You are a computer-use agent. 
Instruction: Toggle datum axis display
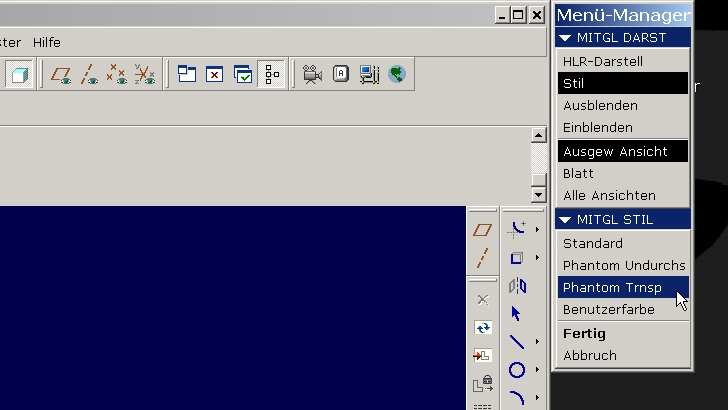[89, 75]
